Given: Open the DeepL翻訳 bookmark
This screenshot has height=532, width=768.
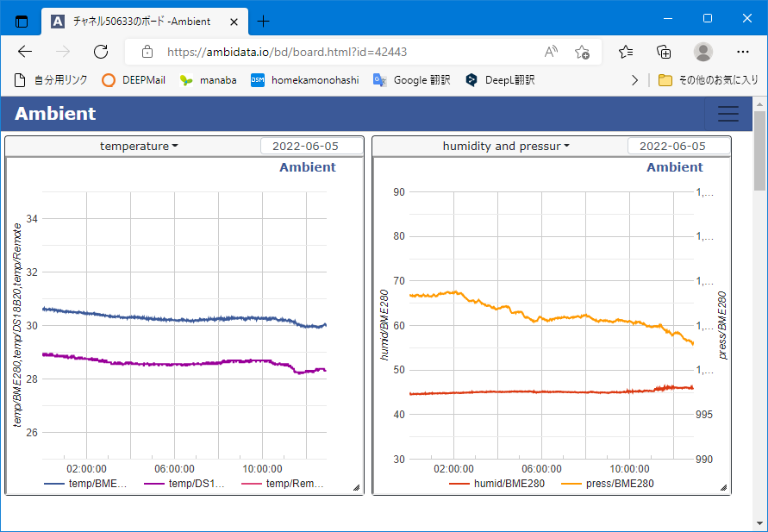Looking at the screenshot, I should (500, 80).
